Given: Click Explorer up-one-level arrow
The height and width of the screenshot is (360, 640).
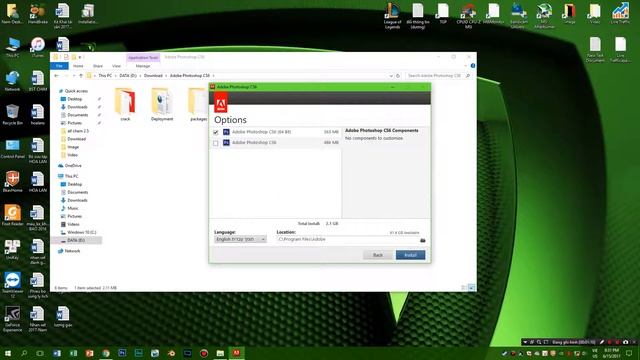Looking at the screenshot, I should [x=81, y=76].
